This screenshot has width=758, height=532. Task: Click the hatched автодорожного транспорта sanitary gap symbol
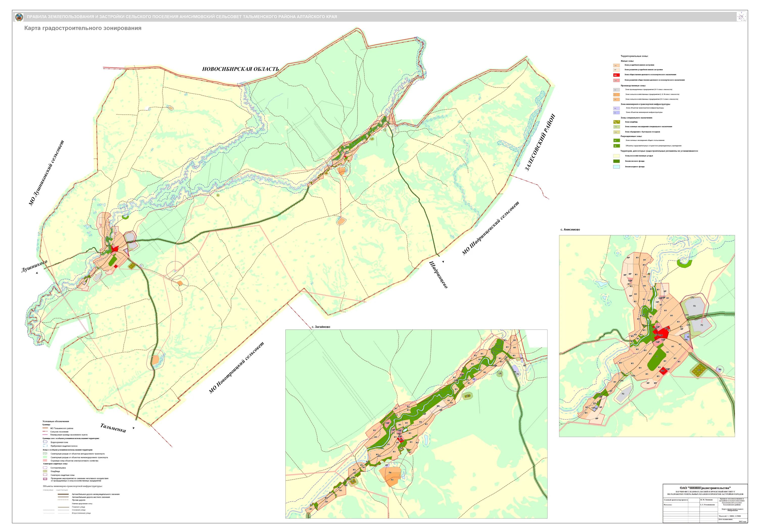[x=45, y=453]
